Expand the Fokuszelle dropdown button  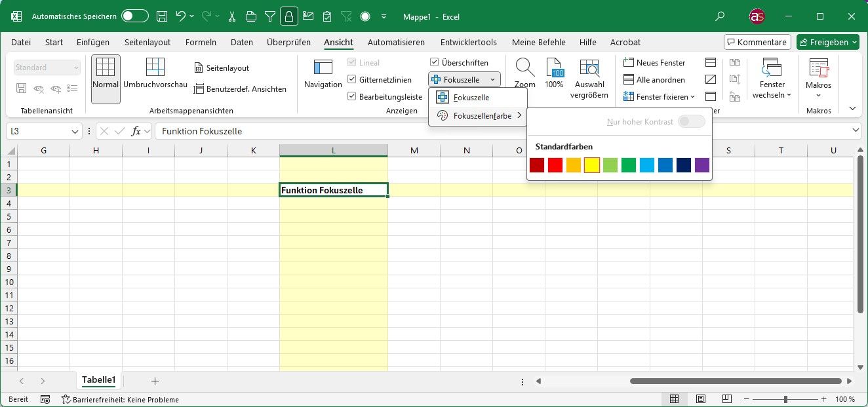click(492, 80)
